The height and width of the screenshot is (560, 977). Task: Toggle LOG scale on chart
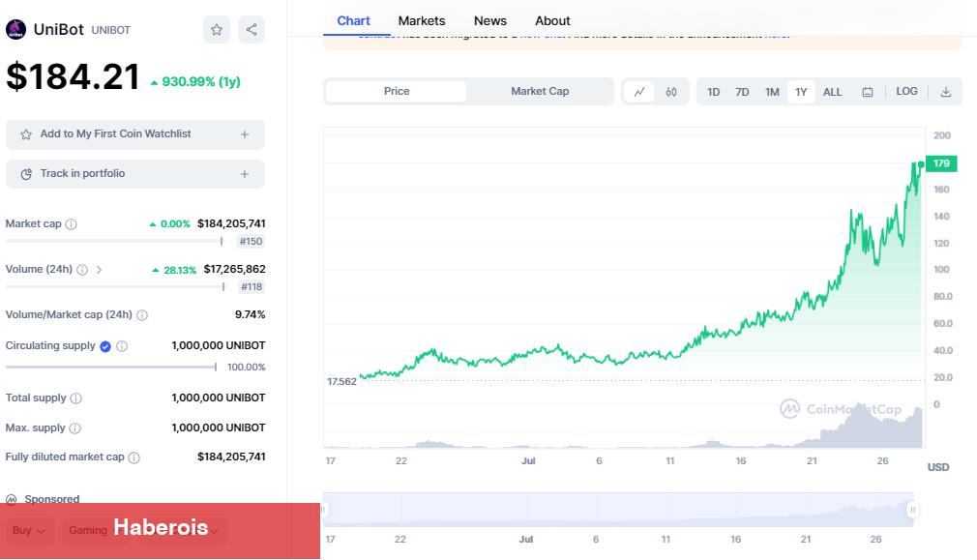point(906,92)
